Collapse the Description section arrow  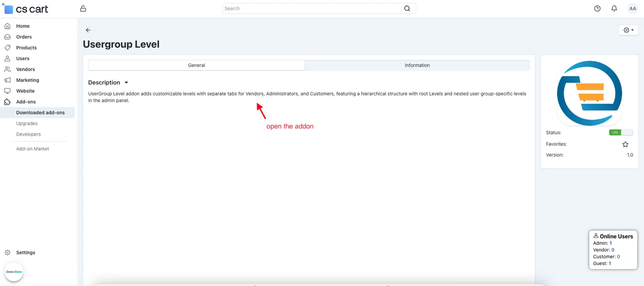(126, 83)
